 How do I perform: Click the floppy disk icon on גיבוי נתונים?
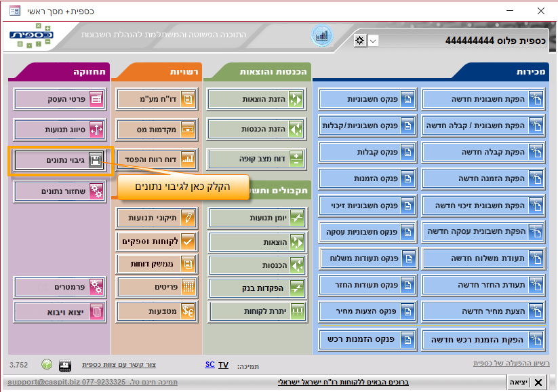(96, 160)
